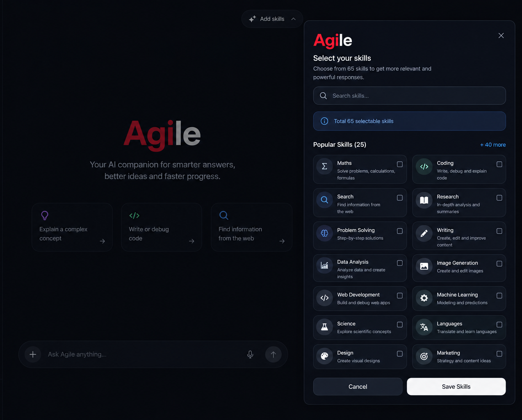Viewport: 522px width, 420px height.
Task: Click the plus attachment icon in prompt bar
Action: point(33,354)
